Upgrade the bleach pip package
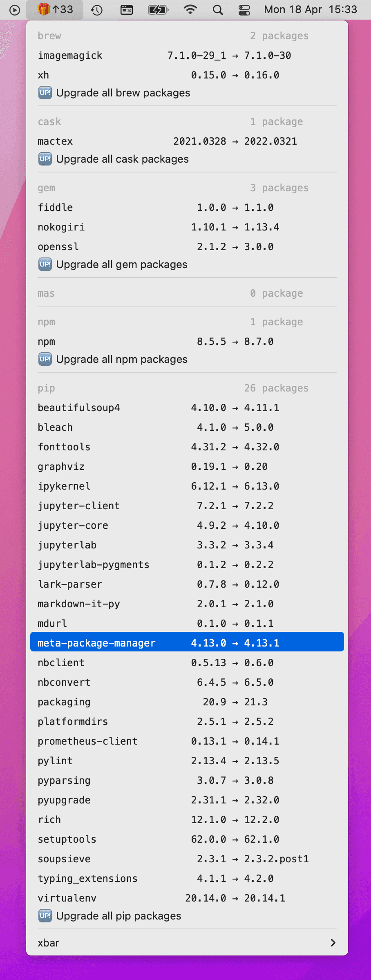 click(x=187, y=427)
